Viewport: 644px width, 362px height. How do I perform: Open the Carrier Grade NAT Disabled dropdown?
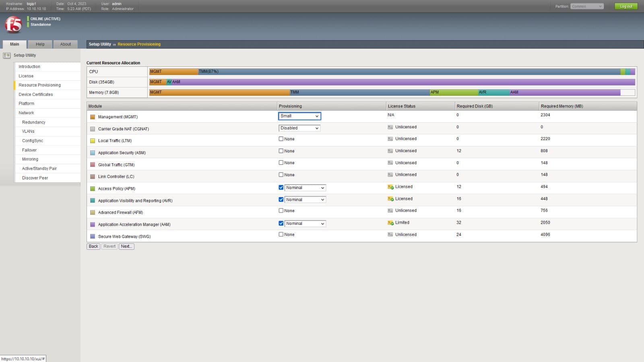[299, 128]
